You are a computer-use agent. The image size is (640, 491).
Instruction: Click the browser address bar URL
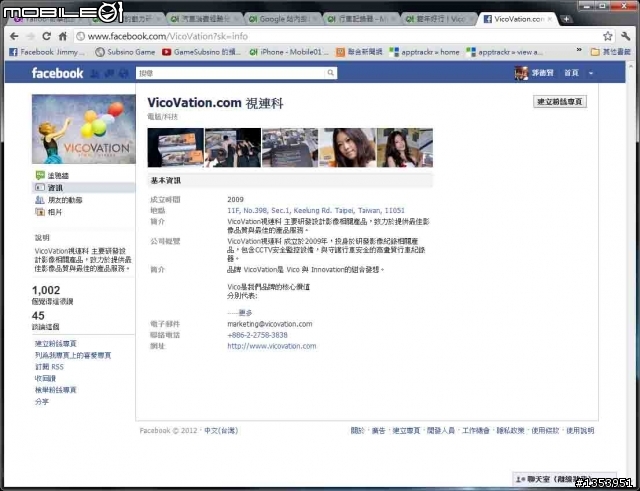click(167, 36)
